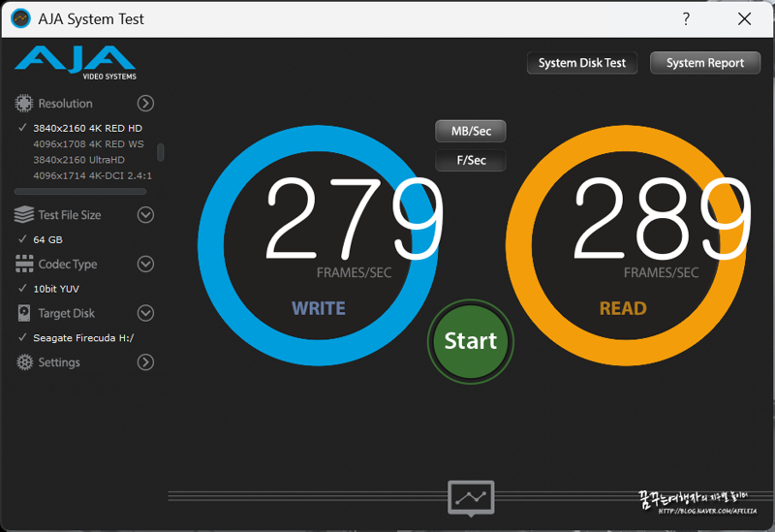Viewport: 775px width, 532px height.
Task: Select 4096x1714 4K-DCI 2.4:1 resolution
Action: 92,175
